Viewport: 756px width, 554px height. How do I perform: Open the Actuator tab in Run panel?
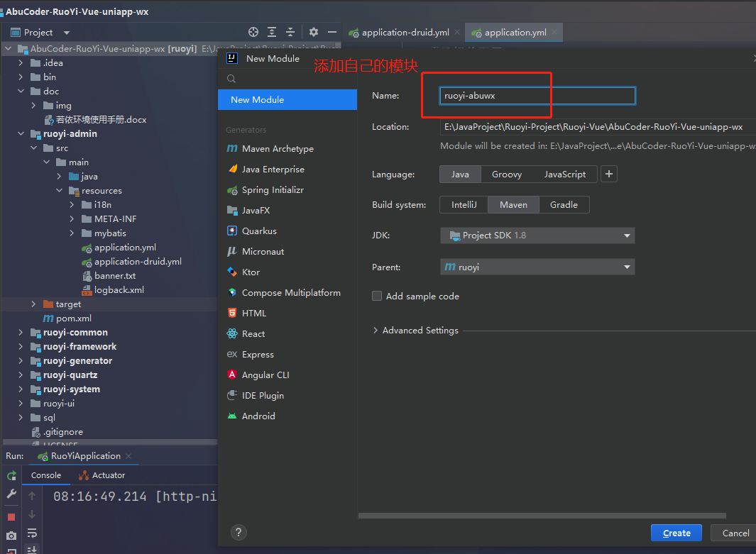(x=102, y=475)
